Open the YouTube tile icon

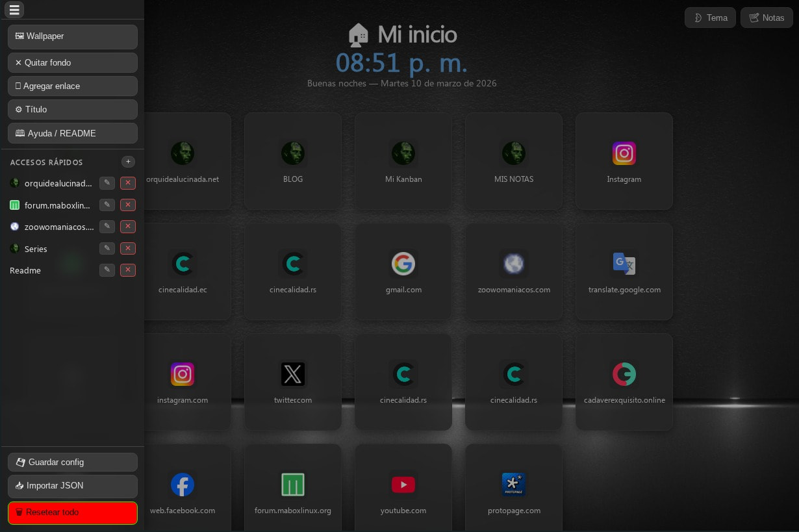coord(403,485)
